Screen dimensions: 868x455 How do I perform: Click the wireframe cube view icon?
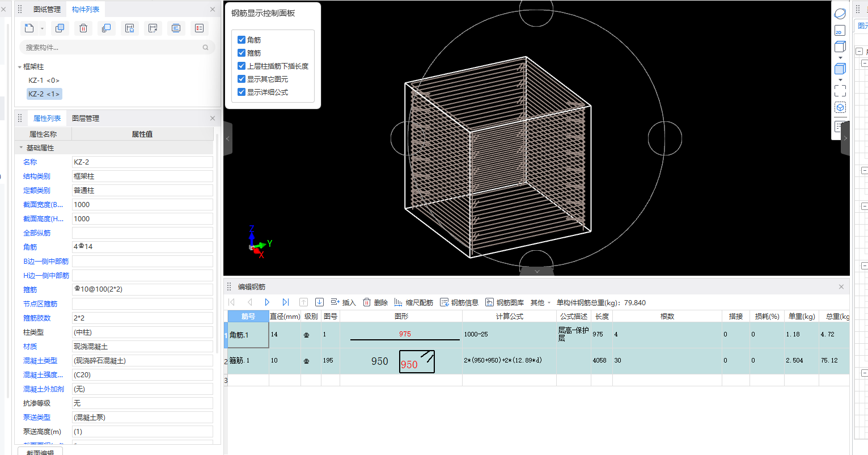840,47
